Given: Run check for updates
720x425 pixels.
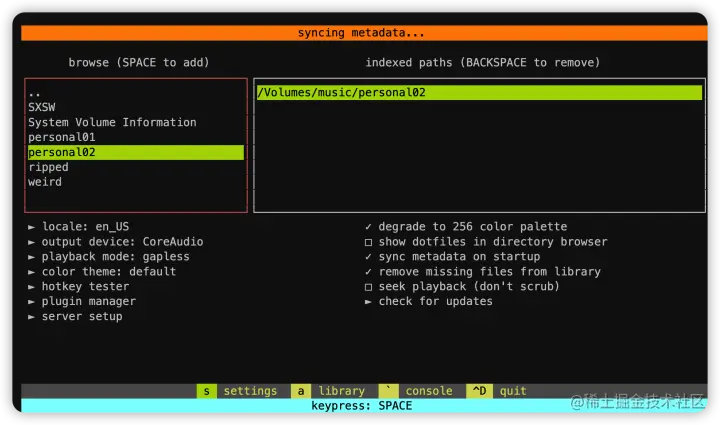Looking at the screenshot, I should 428,302.
